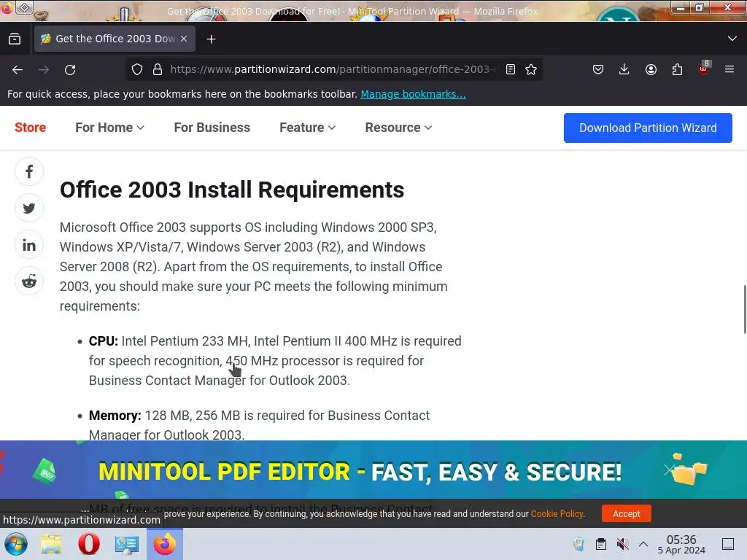Expand hidden system tray icons

point(643,544)
